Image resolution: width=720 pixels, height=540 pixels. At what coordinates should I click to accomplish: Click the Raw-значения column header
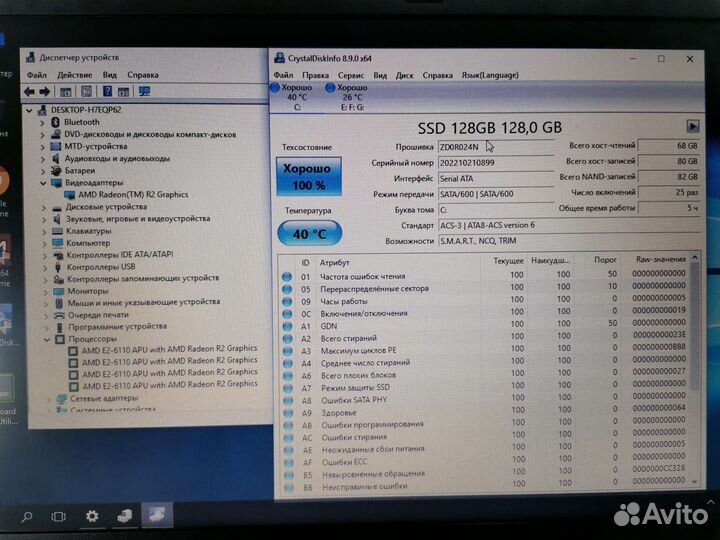pyautogui.click(x=660, y=259)
